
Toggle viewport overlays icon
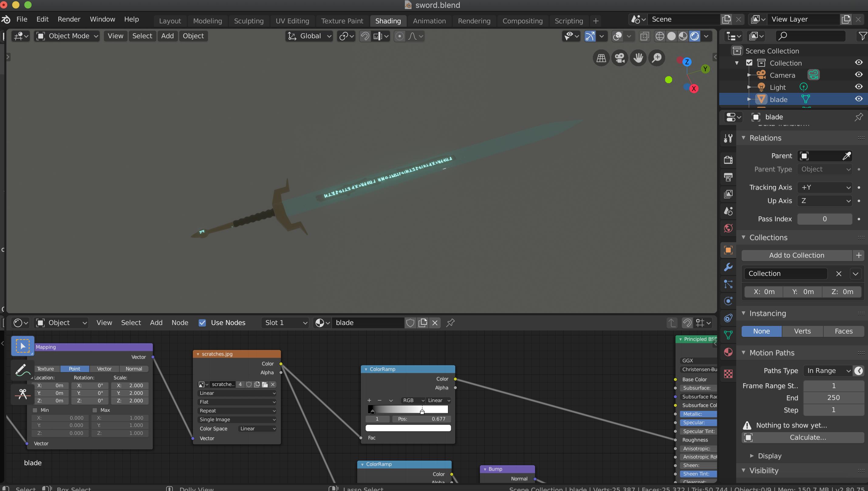click(x=617, y=36)
